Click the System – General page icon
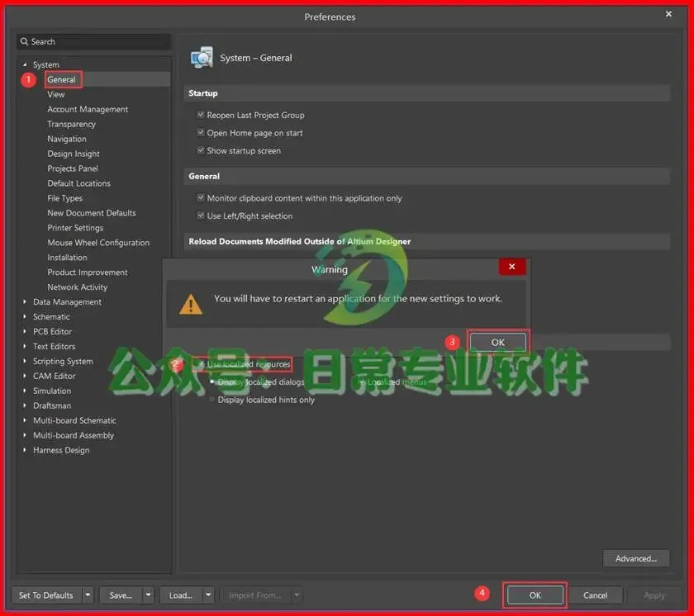The height and width of the screenshot is (616, 694). (x=202, y=58)
